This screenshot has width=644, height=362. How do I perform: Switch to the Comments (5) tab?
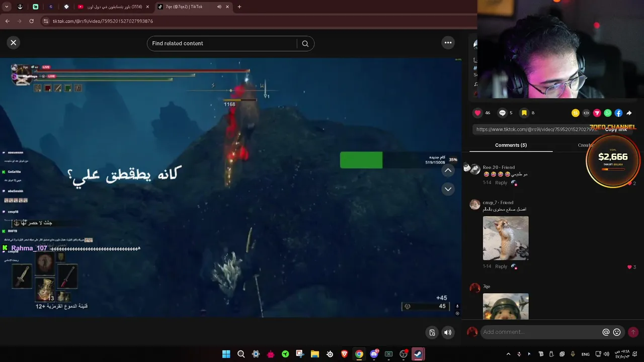click(511, 145)
